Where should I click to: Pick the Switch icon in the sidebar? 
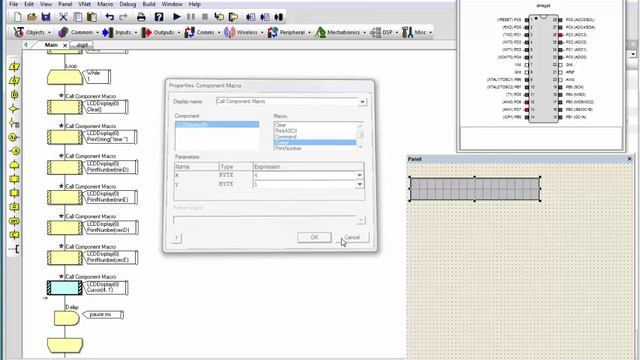[14, 123]
